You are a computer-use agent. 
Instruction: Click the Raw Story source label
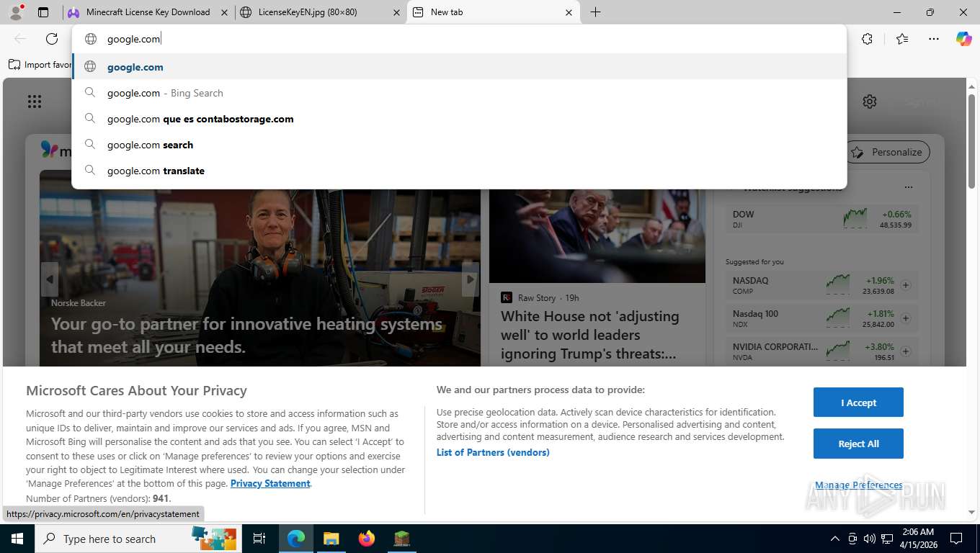536,297
